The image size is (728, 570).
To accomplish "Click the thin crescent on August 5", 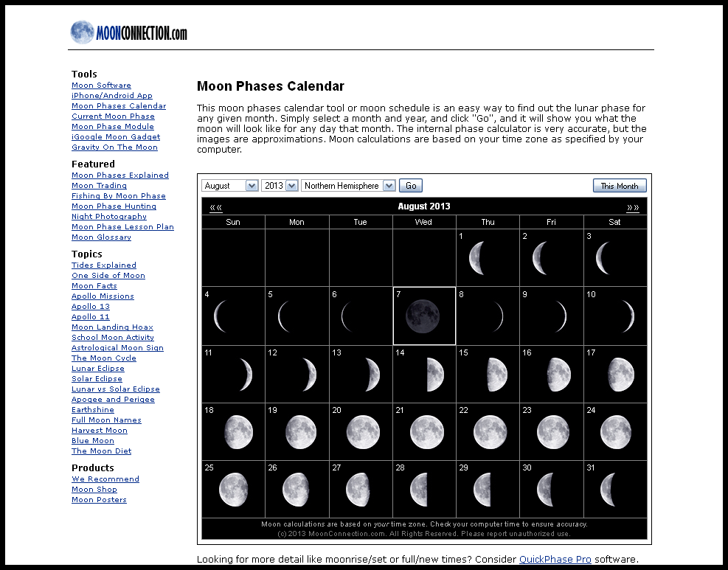I will click(284, 316).
